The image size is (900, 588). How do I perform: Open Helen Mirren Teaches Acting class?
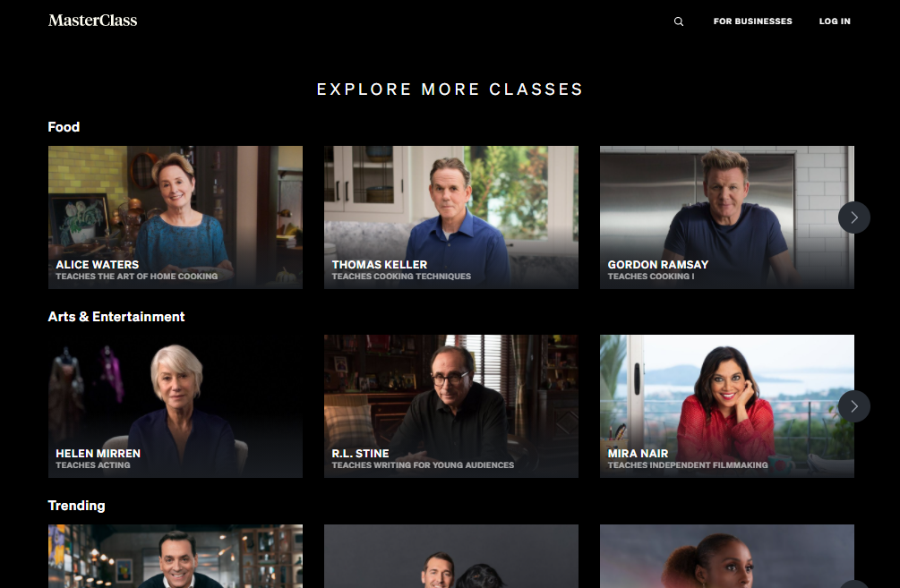coord(175,406)
